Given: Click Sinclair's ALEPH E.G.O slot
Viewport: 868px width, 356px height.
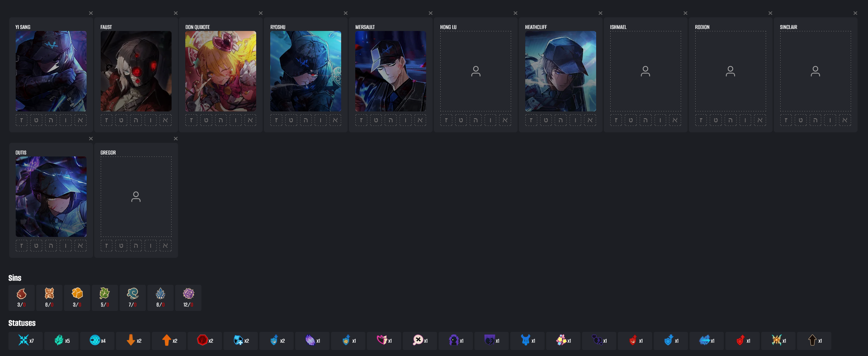Looking at the screenshot, I should pyautogui.click(x=845, y=120).
